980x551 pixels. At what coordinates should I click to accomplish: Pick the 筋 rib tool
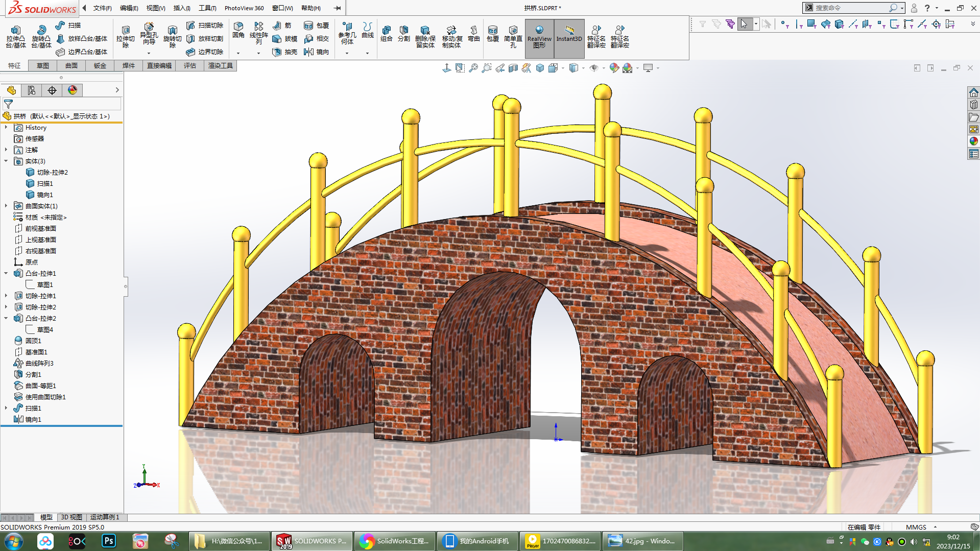[282, 26]
